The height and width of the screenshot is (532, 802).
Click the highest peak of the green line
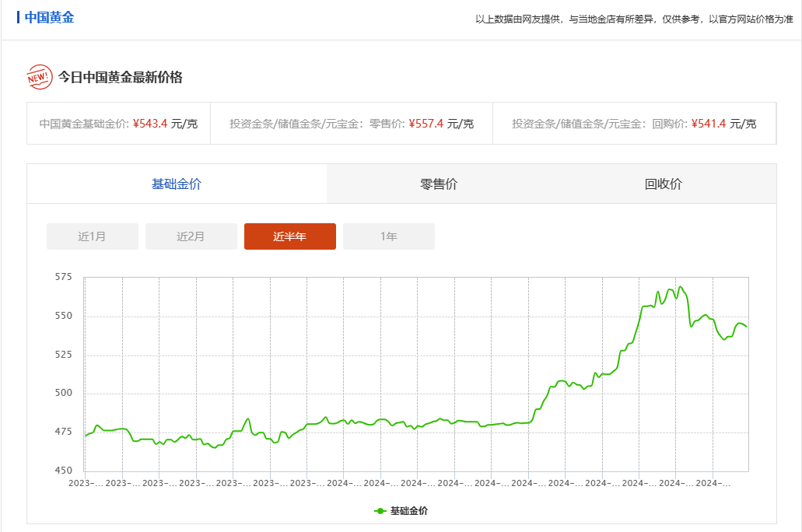681,287
